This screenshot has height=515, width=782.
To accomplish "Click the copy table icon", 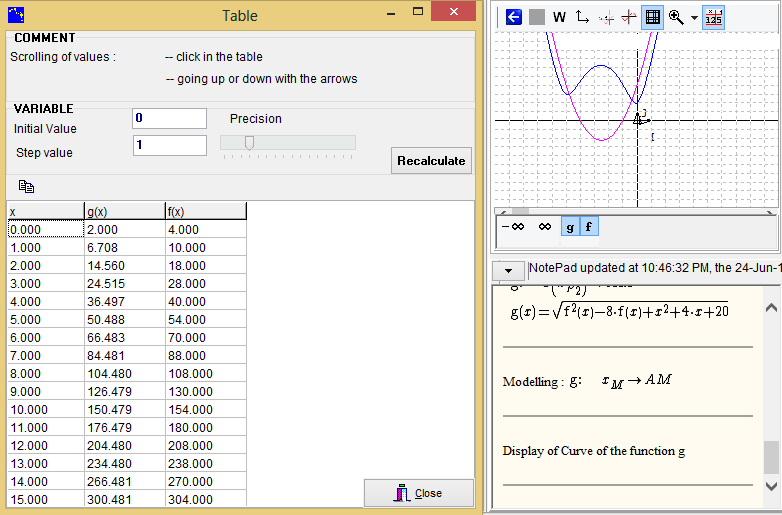I will coord(26,186).
